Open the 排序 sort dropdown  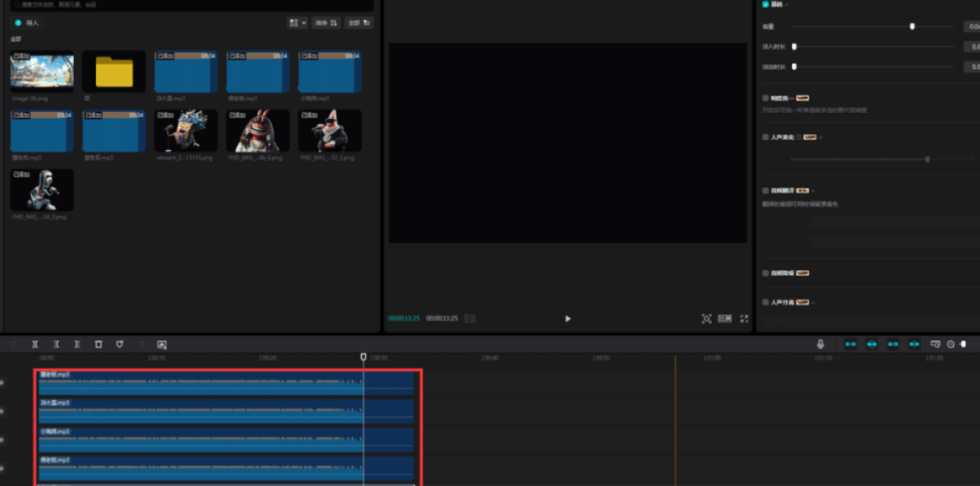326,22
